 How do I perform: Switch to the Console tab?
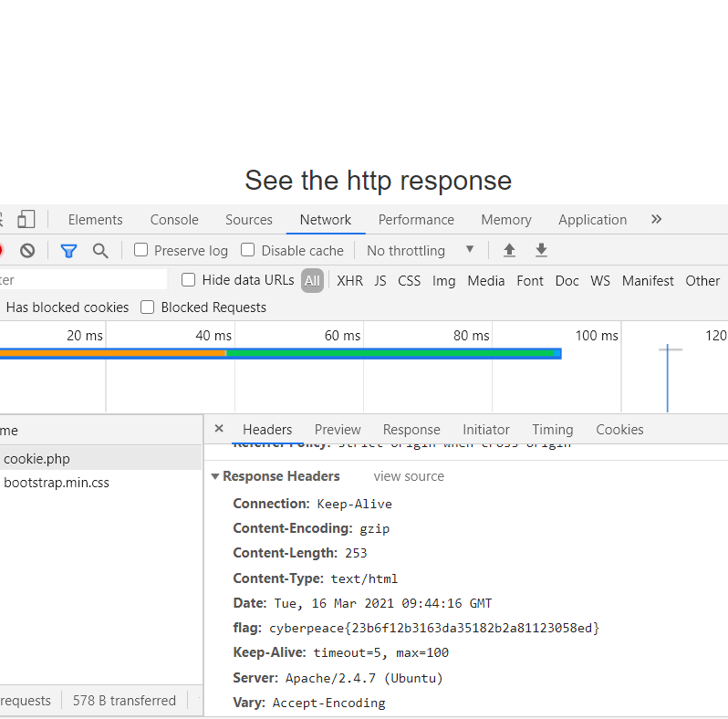[174, 220]
